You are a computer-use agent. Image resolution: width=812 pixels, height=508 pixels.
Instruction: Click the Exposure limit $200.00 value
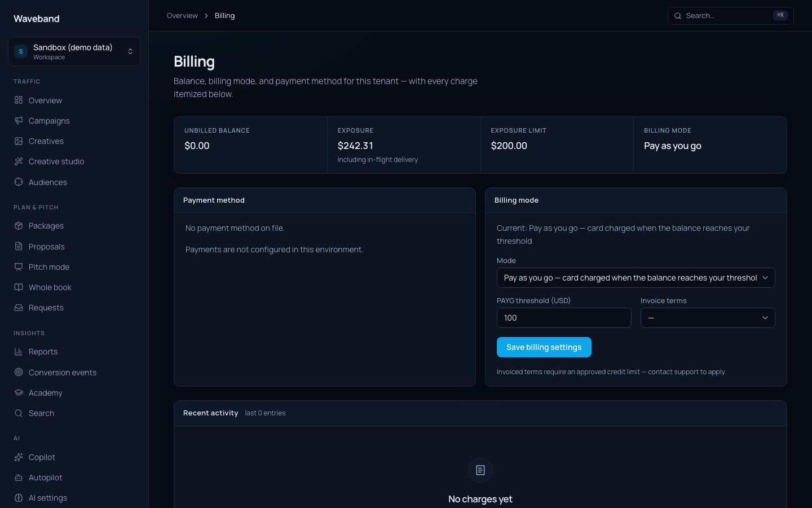coord(509,146)
